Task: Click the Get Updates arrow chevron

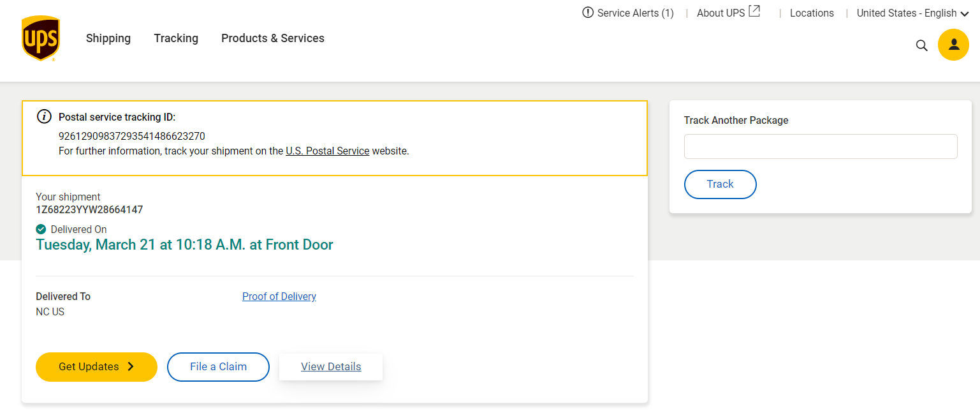Action: tap(131, 366)
